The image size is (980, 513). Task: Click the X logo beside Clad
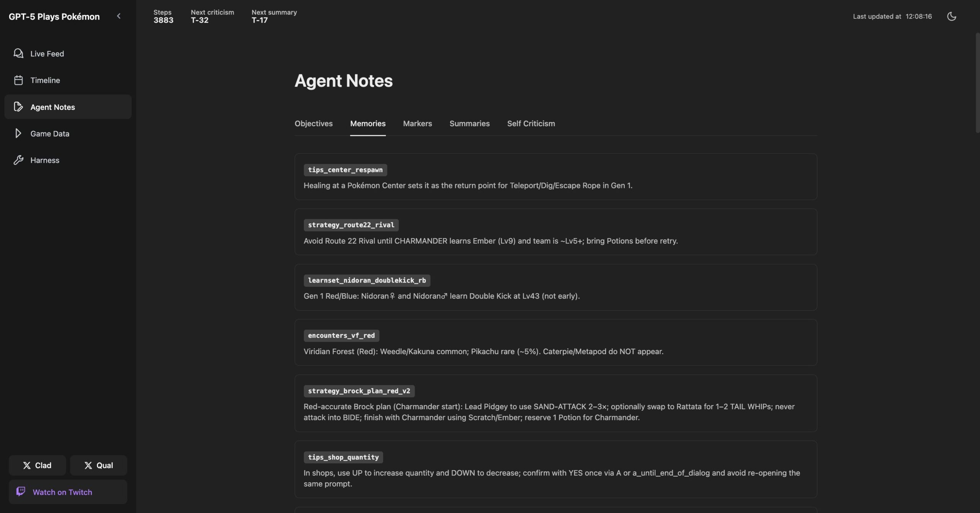pyautogui.click(x=27, y=465)
